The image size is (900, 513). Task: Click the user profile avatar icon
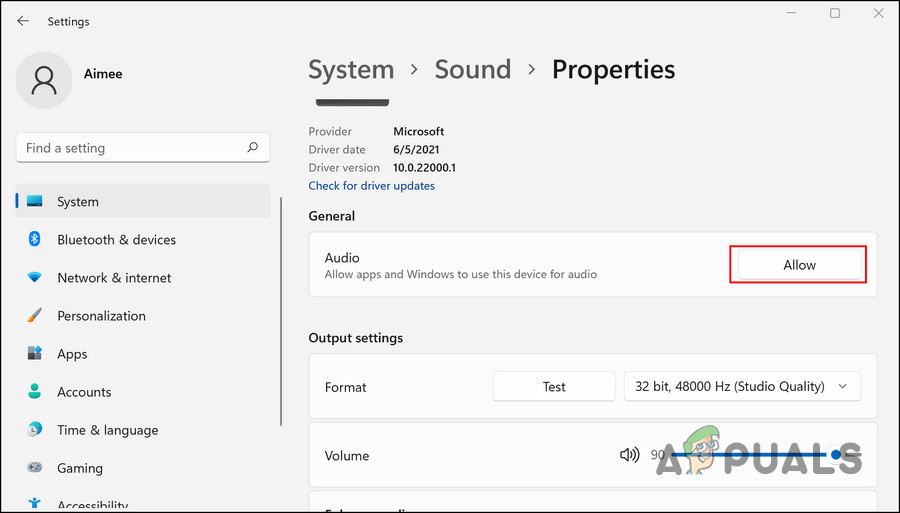pos(44,80)
